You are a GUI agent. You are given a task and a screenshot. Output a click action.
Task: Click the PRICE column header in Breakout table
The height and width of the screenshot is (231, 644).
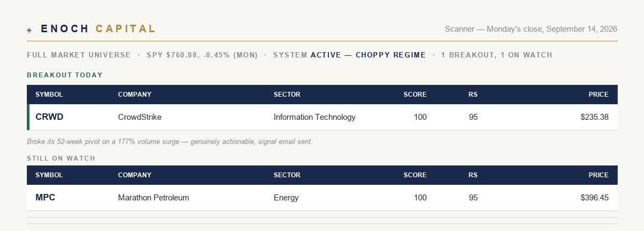[598, 95]
